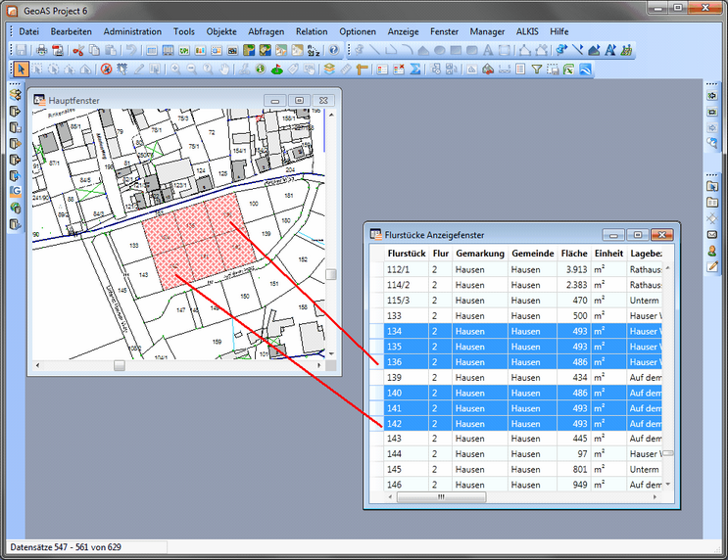728x560 pixels.
Task: Click the Flurstück cell 115/3
Action: [x=407, y=301]
